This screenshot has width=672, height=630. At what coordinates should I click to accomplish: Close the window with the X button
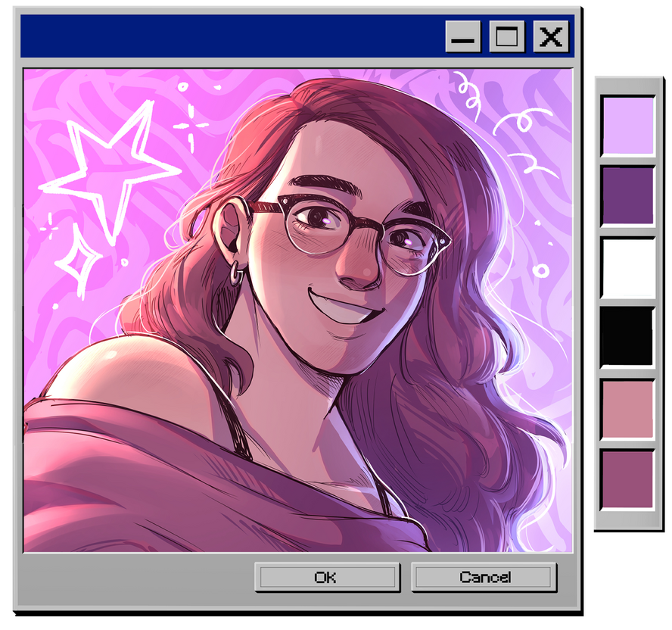tap(551, 36)
